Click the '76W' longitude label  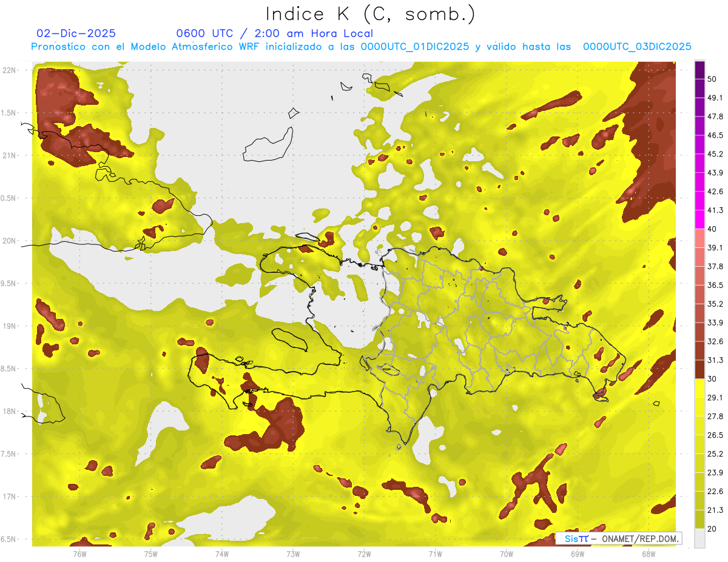pyautogui.click(x=79, y=554)
